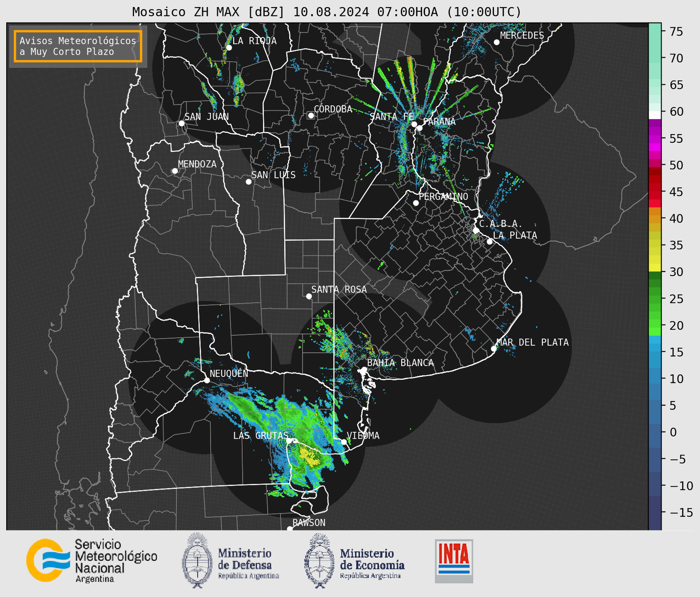Click the Ministerio de Economía emblem
Image resolution: width=700 pixels, height=597 pixels.
click(318, 560)
